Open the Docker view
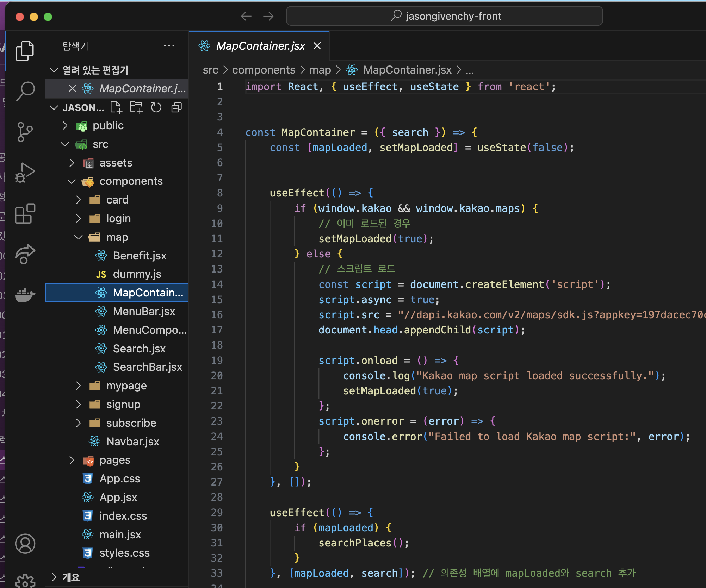The image size is (706, 588). pos(25,294)
